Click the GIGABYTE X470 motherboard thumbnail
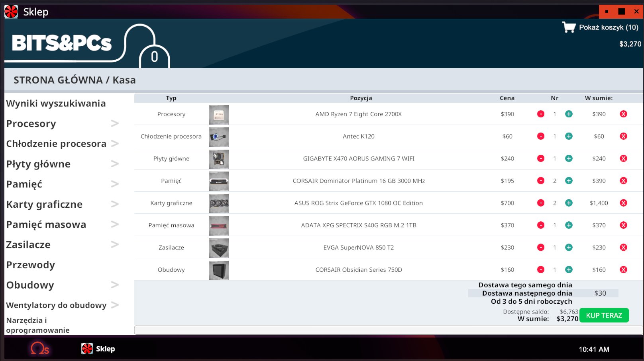The height and width of the screenshot is (361, 644). [x=219, y=159]
